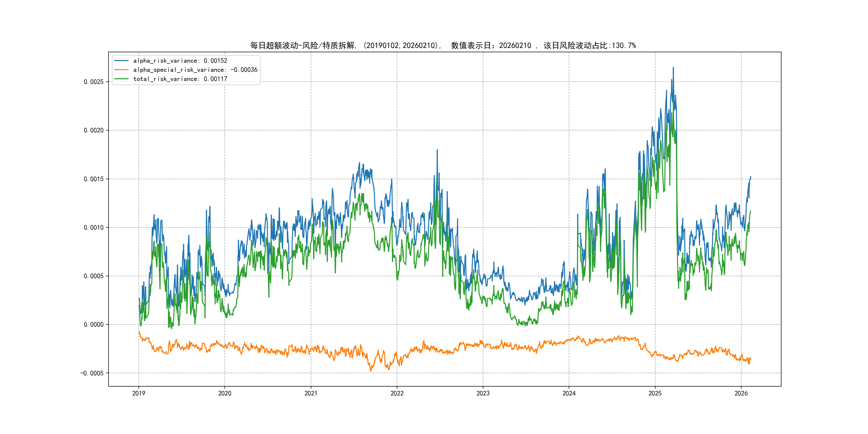This screenshot has height=434, width=868.
Task: Click the 2022 x-axis tick label
Action: click(397, 393)
